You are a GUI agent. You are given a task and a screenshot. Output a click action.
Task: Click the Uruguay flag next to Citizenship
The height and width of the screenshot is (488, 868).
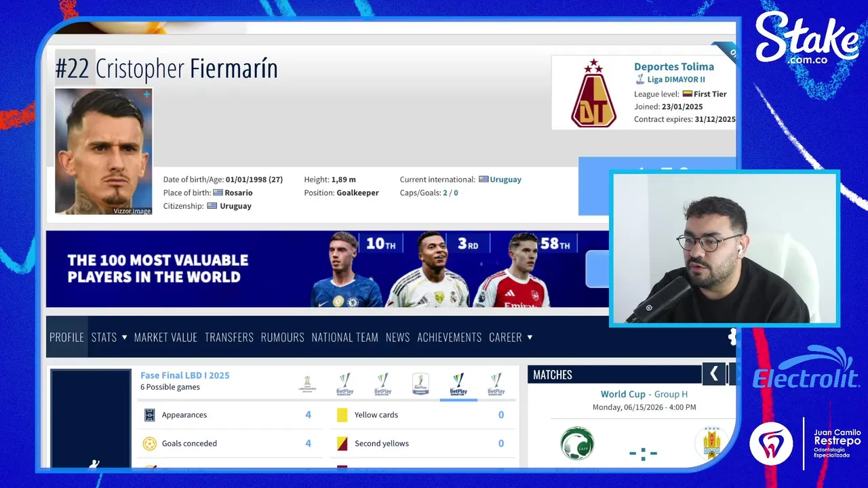point(212,206)
